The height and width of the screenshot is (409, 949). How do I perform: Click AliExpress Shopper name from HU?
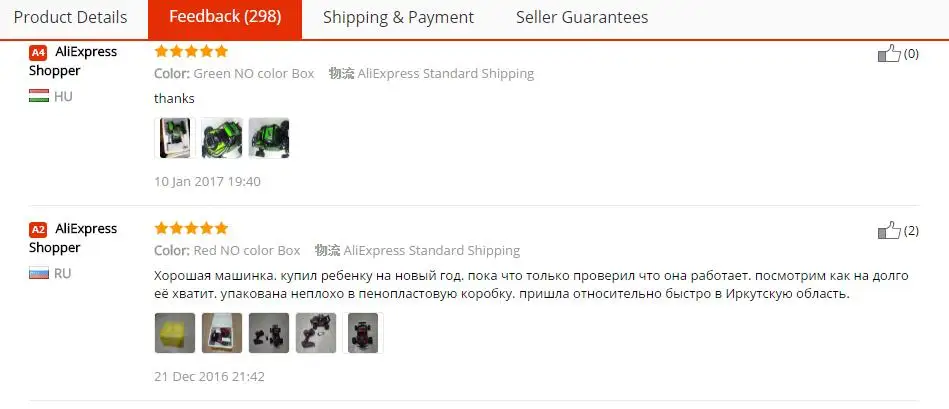click(x=73, y=61)
